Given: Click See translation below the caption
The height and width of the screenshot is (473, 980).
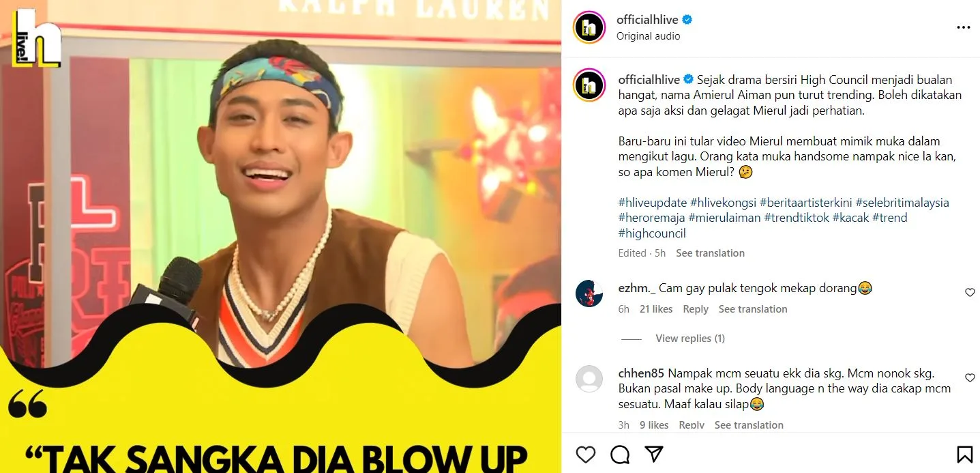Looking at the screenshot, I should point(710,253).
